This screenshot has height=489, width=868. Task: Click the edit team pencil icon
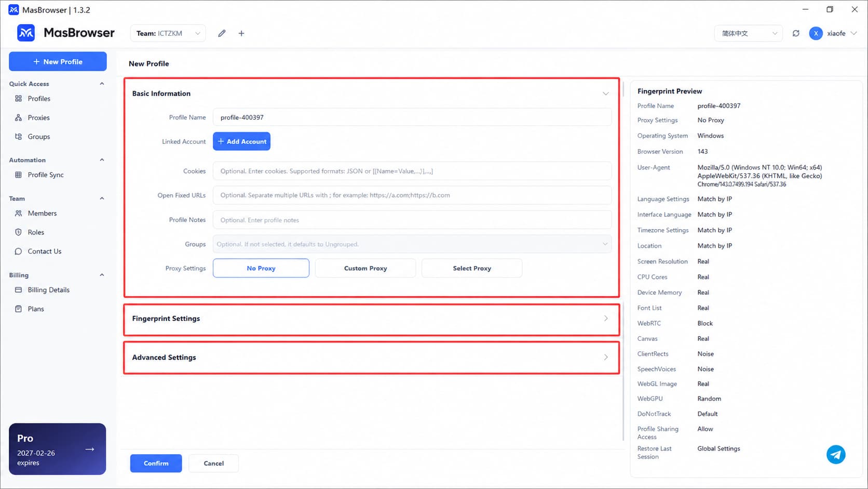click(222, 33)
